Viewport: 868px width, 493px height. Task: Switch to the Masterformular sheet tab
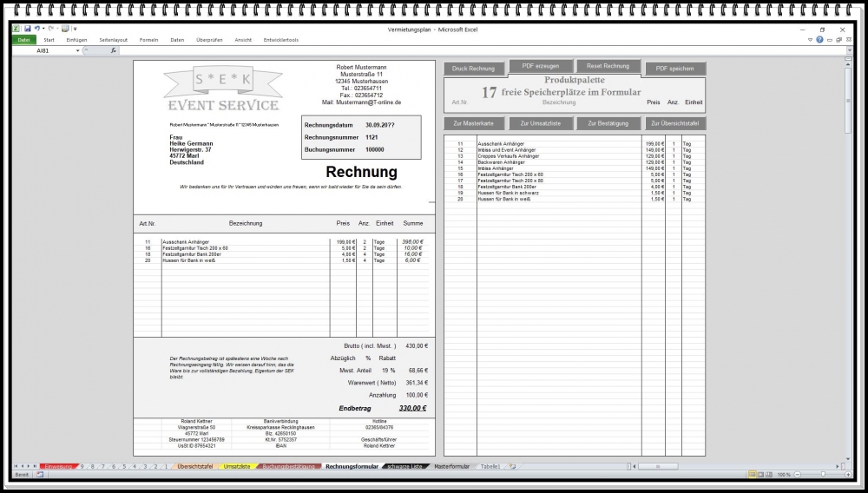(451, 467)
